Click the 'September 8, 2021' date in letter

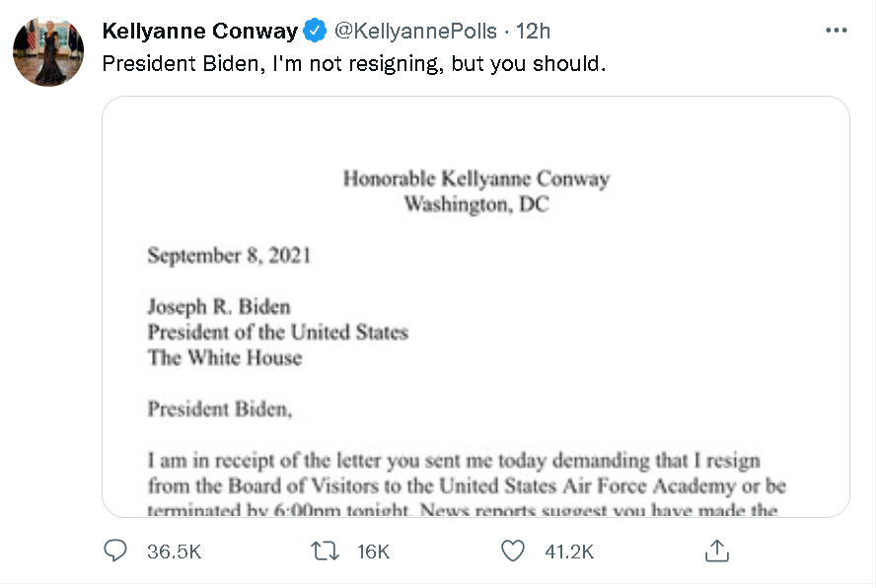[229, 256]
